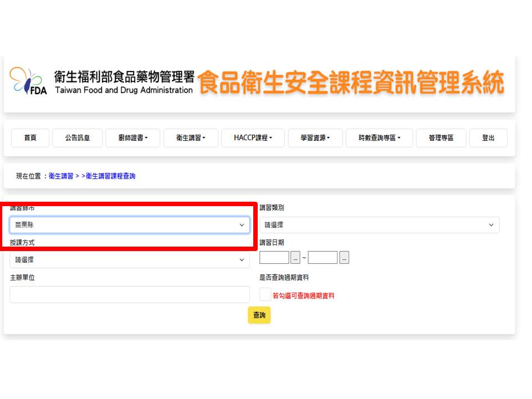
Task: Click the 衛生講習 breadcrumb link
Action: click(x=61, y=176)
